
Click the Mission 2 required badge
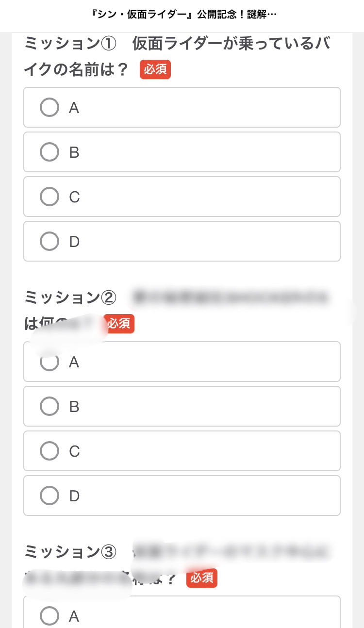[119, 324]
